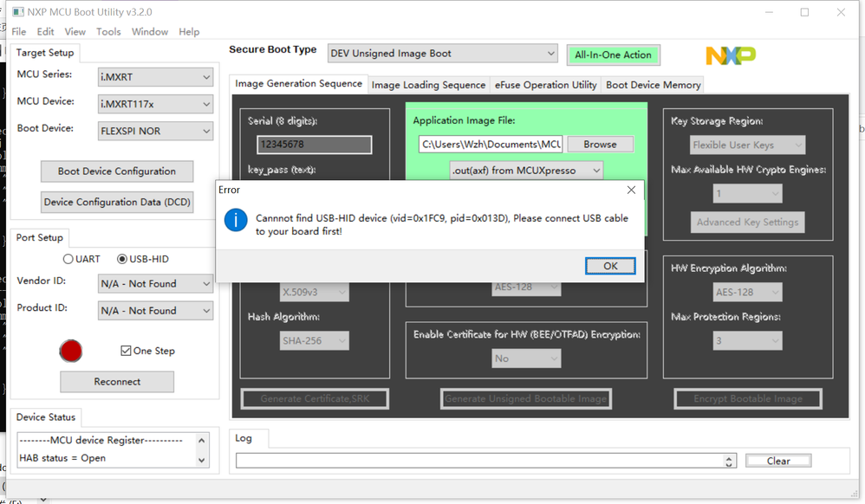Click the Log field stepper arrows
The height and width of the screenshot is (504, 865).
click(x=729, y=461)
